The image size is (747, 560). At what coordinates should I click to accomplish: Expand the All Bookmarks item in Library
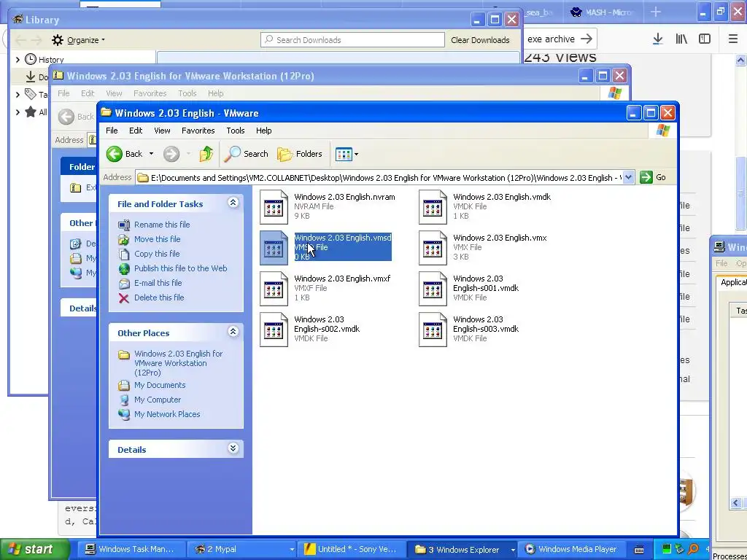(x=18, y=112)
